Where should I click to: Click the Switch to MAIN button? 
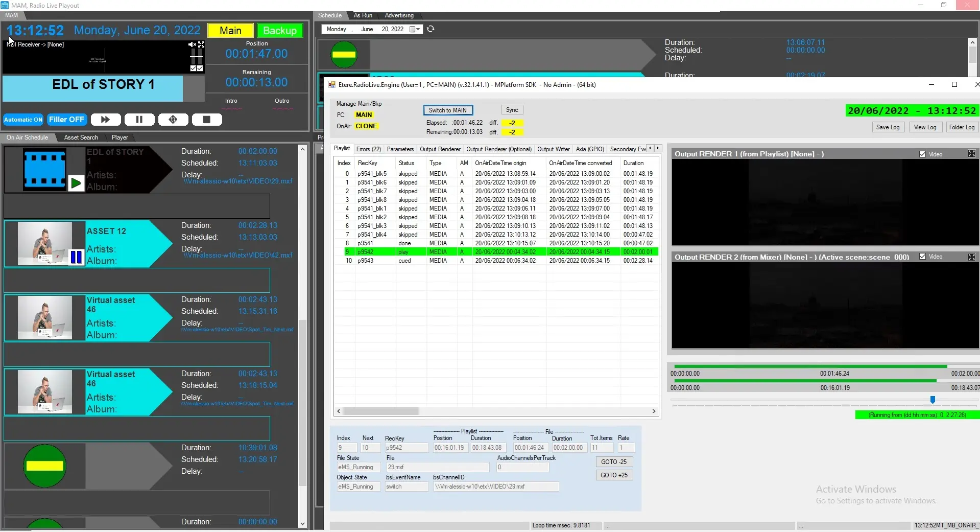pos(448,110)
